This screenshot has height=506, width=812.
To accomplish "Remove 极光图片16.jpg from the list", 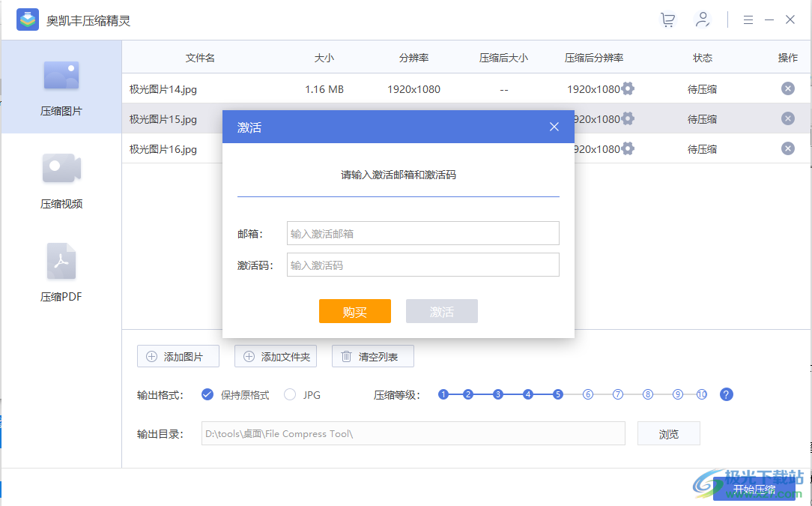I will (788, 148).
